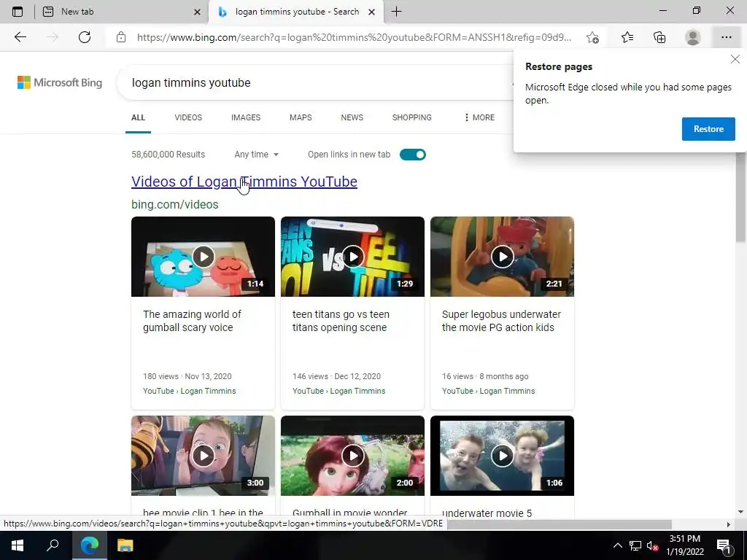Screen dimensions: 747x560
Task: Click the muted volume tray icon
Action: coord(653,545)
